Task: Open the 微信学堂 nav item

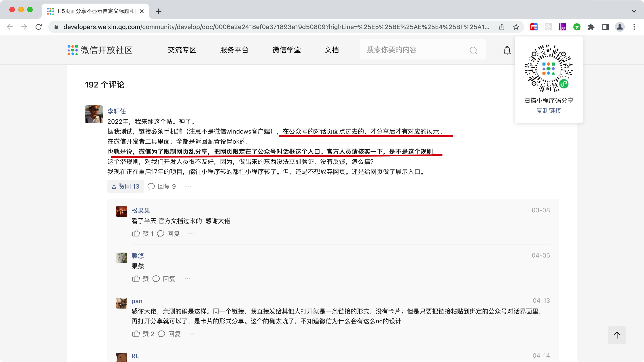Action: (286, 50)
